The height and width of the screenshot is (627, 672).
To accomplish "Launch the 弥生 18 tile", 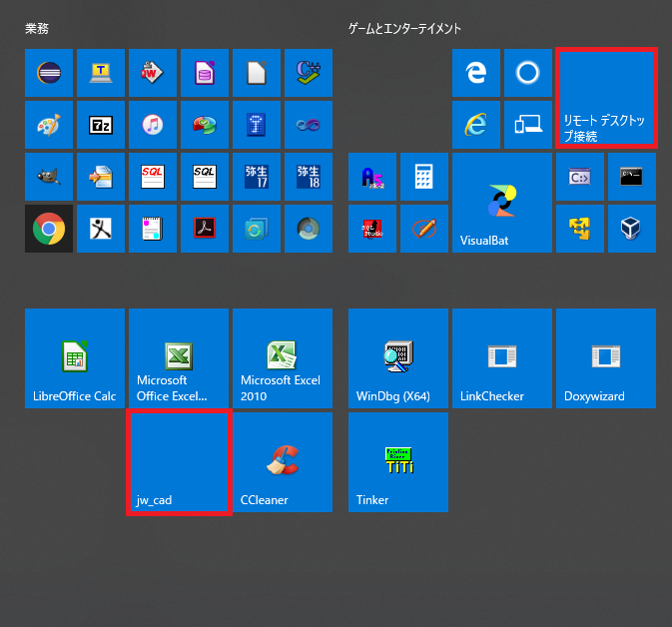I will pos(309,177).
